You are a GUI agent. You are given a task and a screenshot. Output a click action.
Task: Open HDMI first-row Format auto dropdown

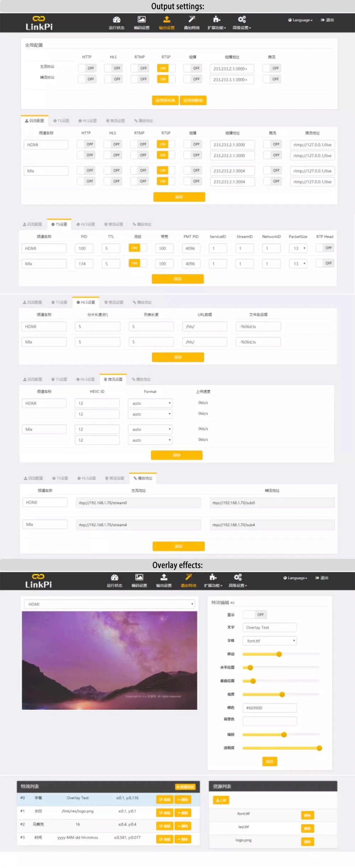point(150,403)
